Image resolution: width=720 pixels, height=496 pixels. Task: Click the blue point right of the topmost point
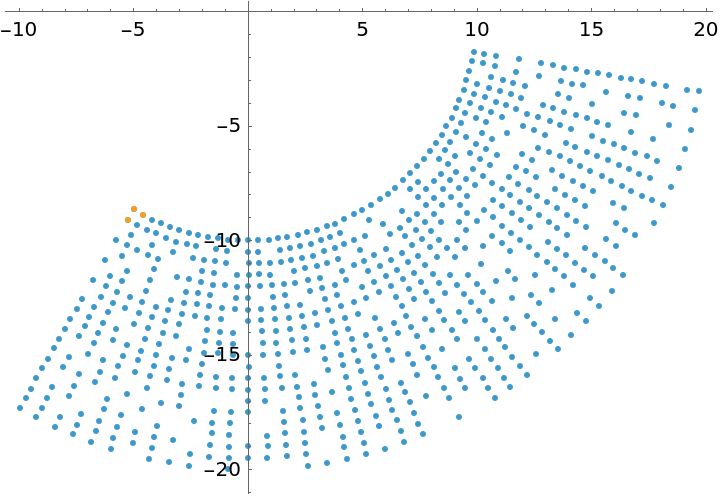(484, 54)
